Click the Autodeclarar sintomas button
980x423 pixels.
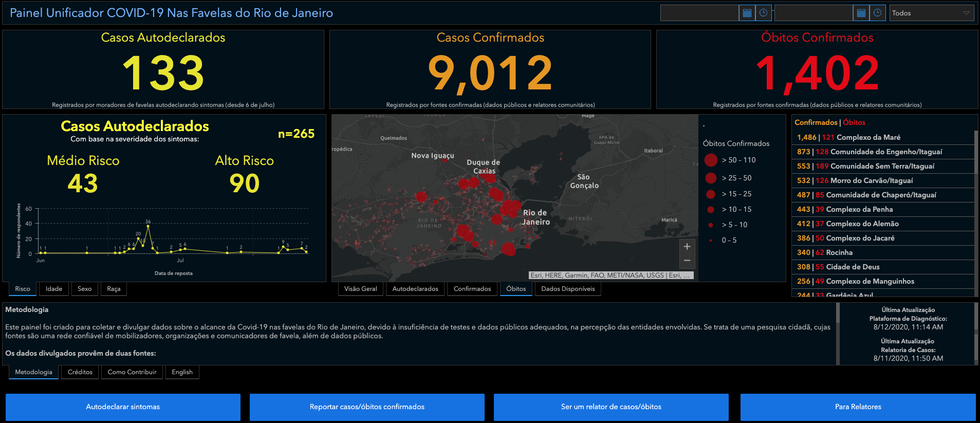point(123,407)
